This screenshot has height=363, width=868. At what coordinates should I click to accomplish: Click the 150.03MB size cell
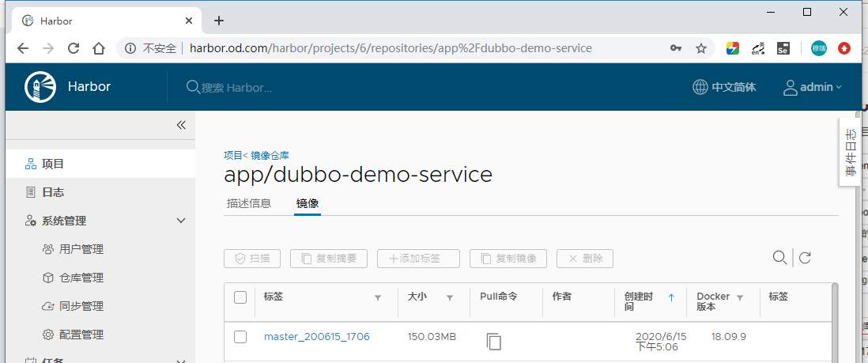click(432, 336)
